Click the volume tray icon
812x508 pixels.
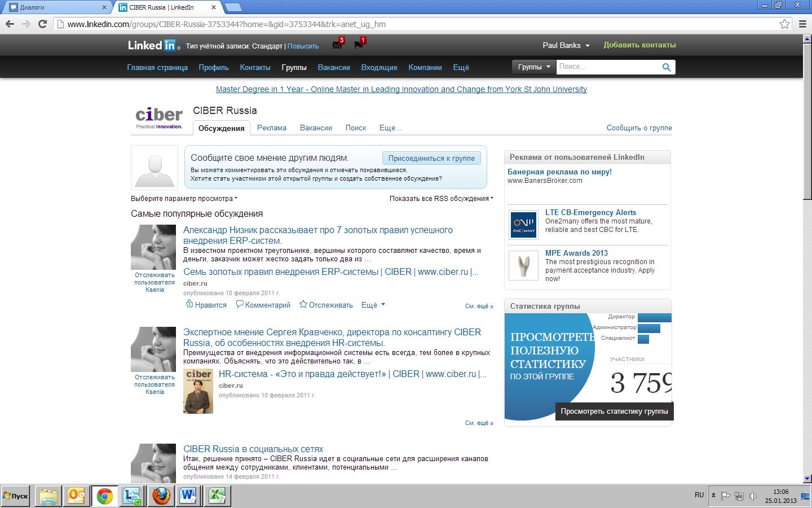753,496
